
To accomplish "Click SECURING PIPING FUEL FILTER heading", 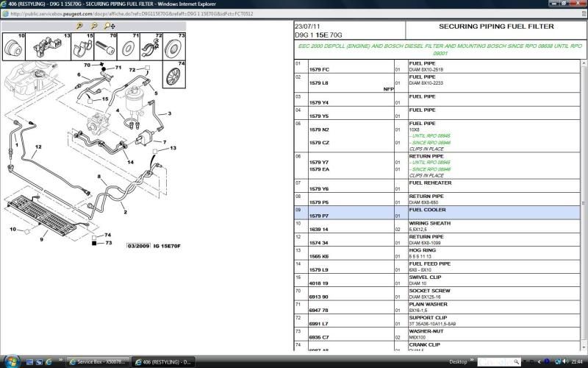I will click(496, 26).
